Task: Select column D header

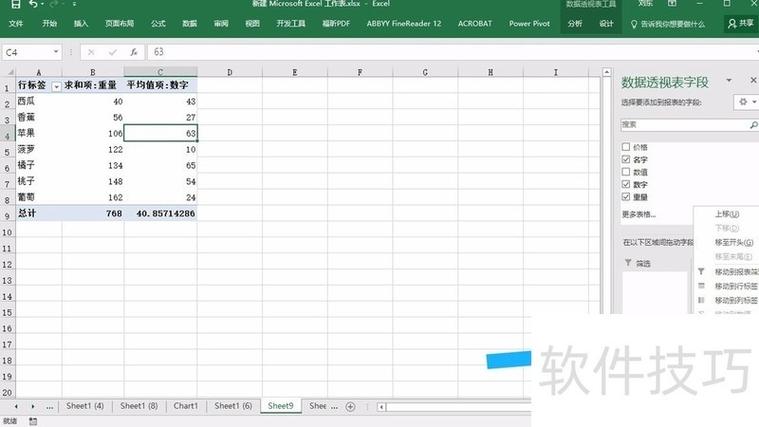Action: pos(229,72)
